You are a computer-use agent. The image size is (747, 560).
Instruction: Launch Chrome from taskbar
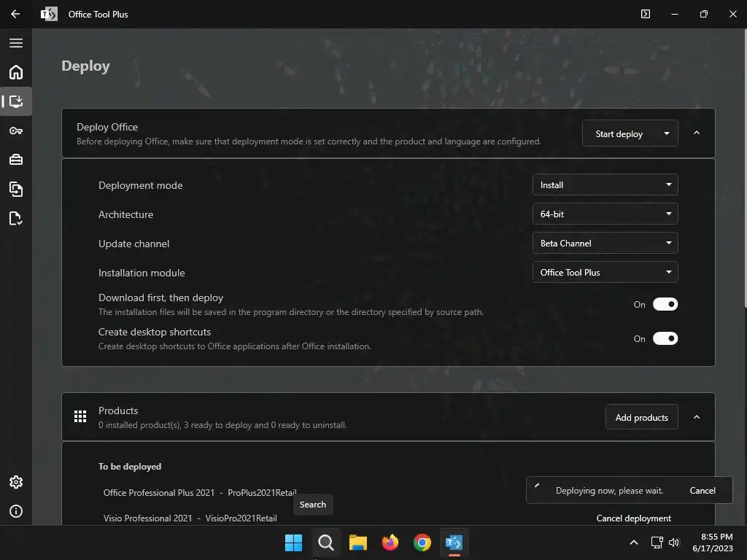pyautogui.click(x=422, y=542)
